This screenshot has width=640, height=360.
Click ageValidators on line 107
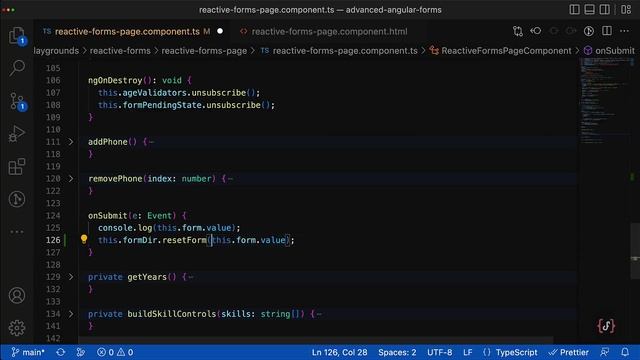point(155,93)
